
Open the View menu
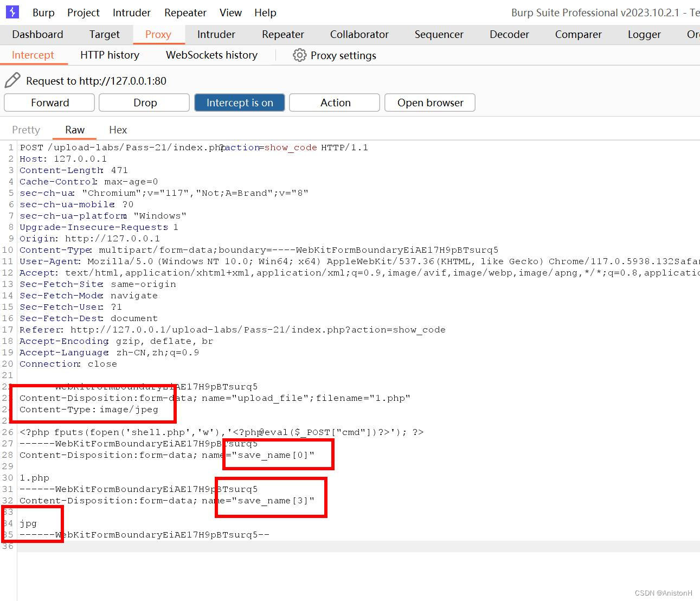click(230, 12)
